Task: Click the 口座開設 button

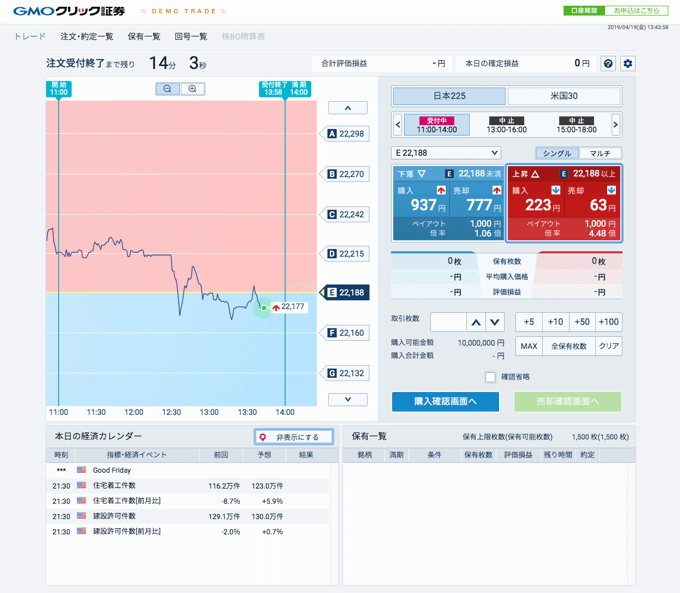Action: pos(584,10)
